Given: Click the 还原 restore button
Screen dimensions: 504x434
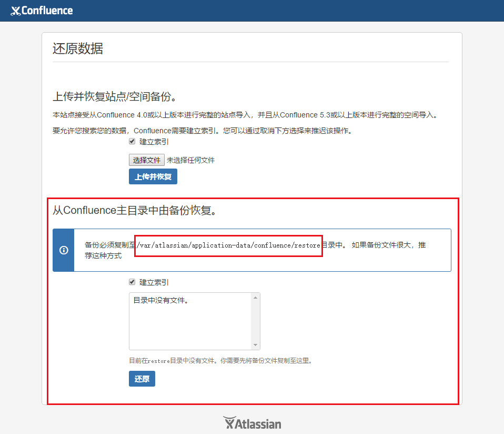Looking at the screenshot, I should point(142,379).
